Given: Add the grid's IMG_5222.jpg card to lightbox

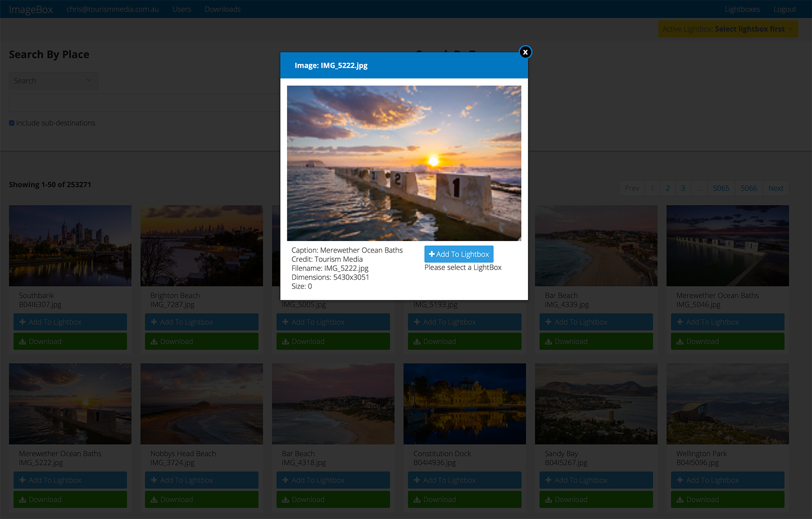Looking at the screenshot, I should tap(70, 480).
